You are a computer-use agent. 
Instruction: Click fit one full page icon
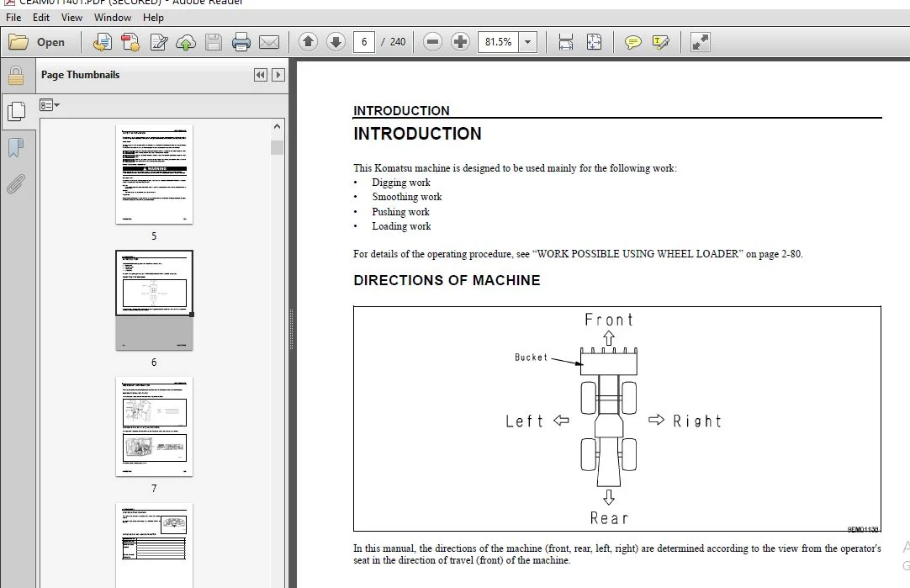594,42
